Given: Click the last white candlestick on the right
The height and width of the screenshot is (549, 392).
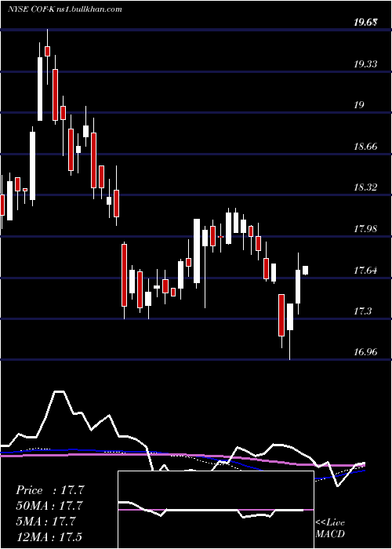Looking at the screenshot, I should click(x=305, y=271).
